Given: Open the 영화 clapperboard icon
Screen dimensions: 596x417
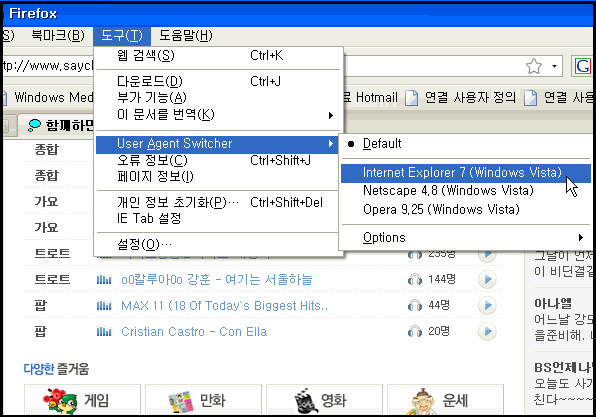Looking at the screenshot, I should pyautogui.click(x=306, y=401).
